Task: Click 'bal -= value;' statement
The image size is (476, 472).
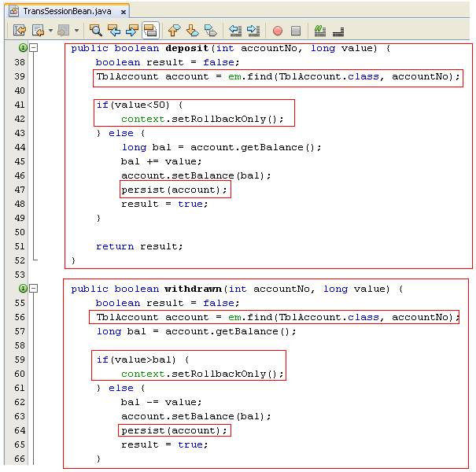Action: tap(161, 402)
